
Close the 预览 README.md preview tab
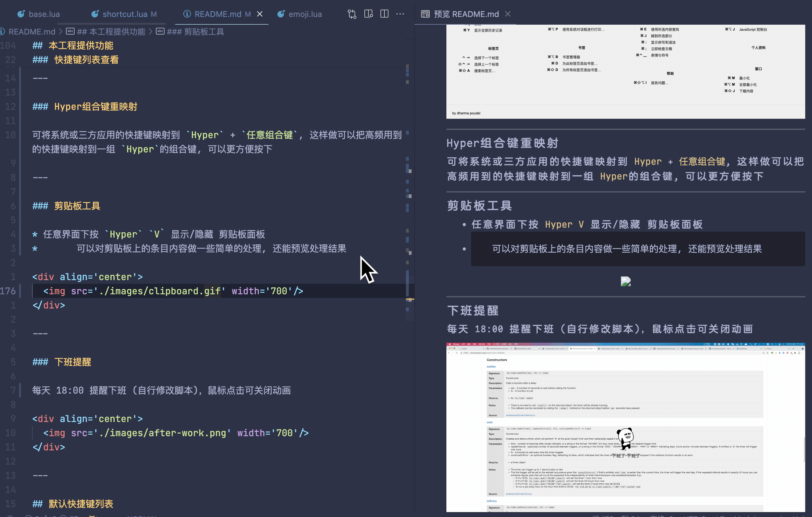click(508, 14)
